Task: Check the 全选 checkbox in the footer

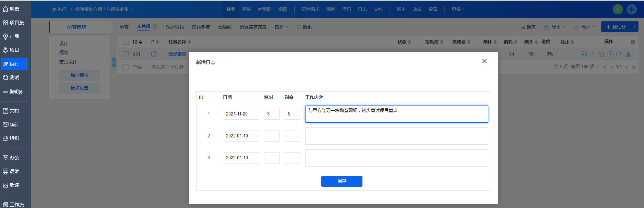Action: [126, 67]
